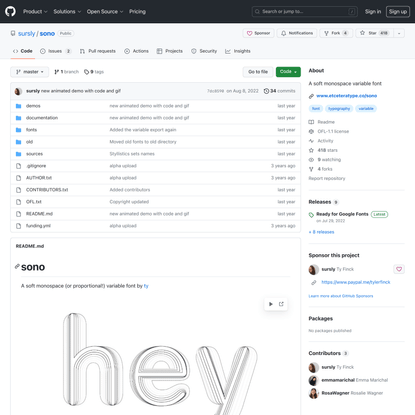
Task: Switch to the Pull requests tab
Action: 98,51
